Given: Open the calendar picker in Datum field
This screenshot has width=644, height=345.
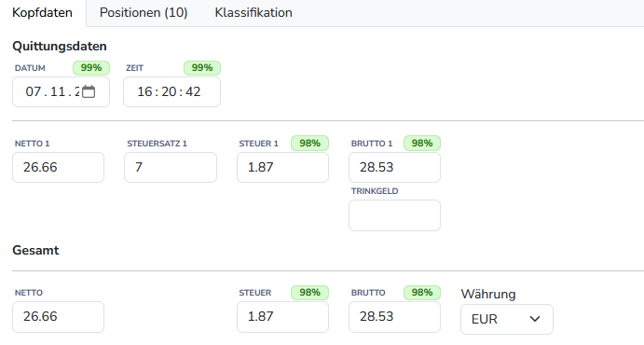Looking at the screenshot, I should 89,91.
